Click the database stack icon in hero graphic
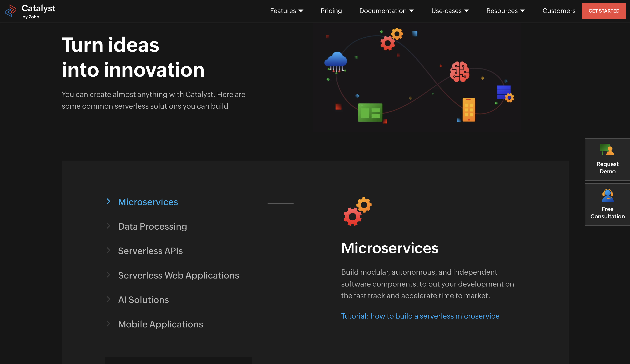This screenshot has width=630, height=364. [503, 92]
